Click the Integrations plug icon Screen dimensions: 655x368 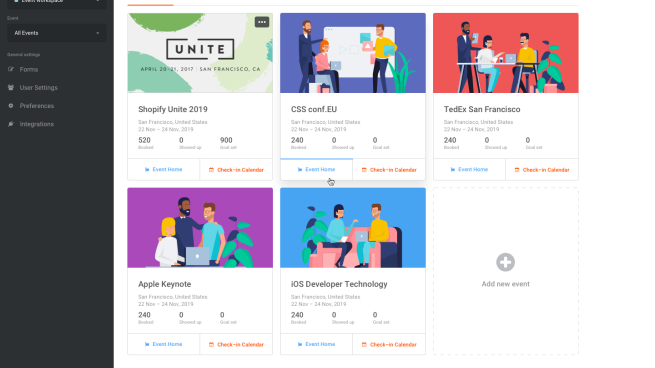pyautogui.click(x=11, y=124)
